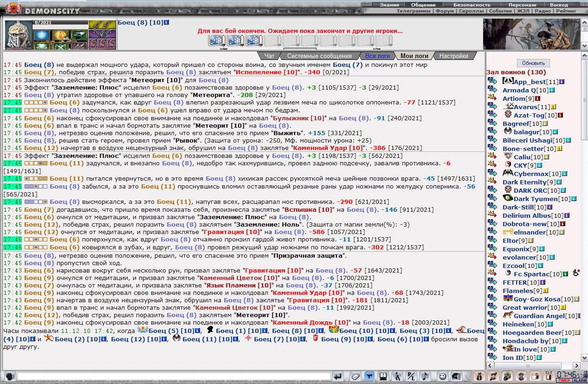Open the Знания top menu
Image resolution: width=588 pixels, height=384 pixels.
389,5
